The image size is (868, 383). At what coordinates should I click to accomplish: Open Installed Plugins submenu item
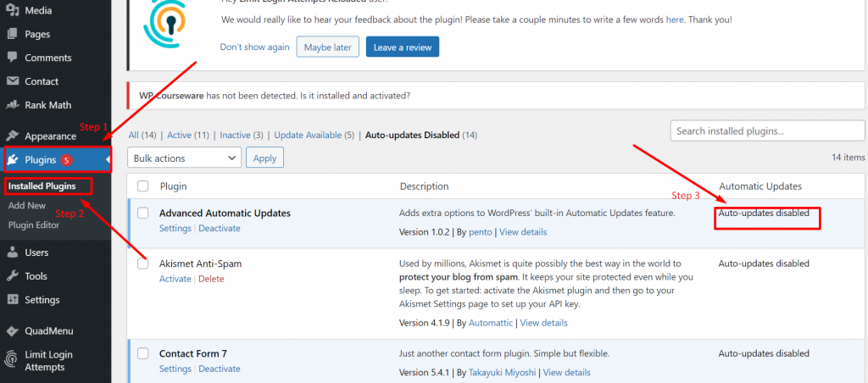tap(42, 186)
